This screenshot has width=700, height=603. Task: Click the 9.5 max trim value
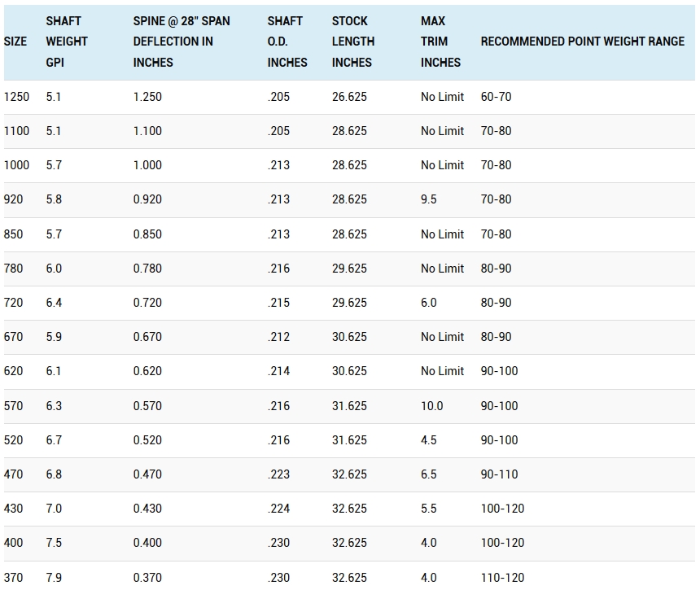pyautogui.click(x=429, y=199)
